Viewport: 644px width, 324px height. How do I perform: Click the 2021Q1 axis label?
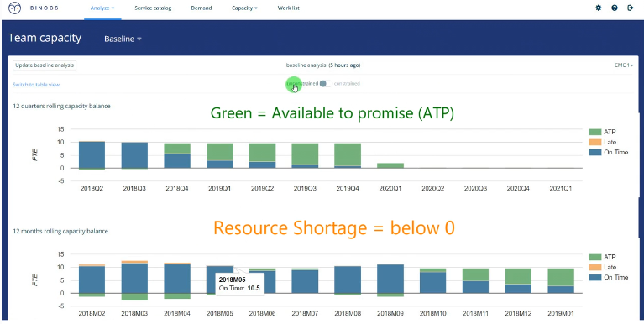pos(562,188)
